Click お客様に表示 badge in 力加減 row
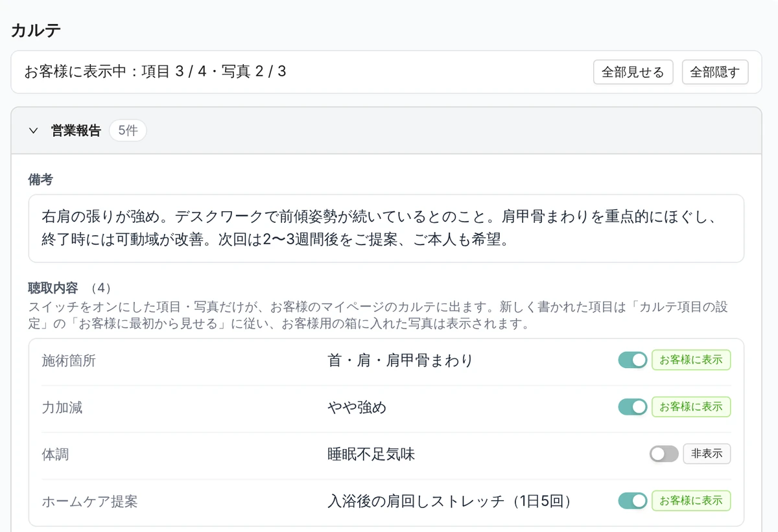 (x=691, y=407)
